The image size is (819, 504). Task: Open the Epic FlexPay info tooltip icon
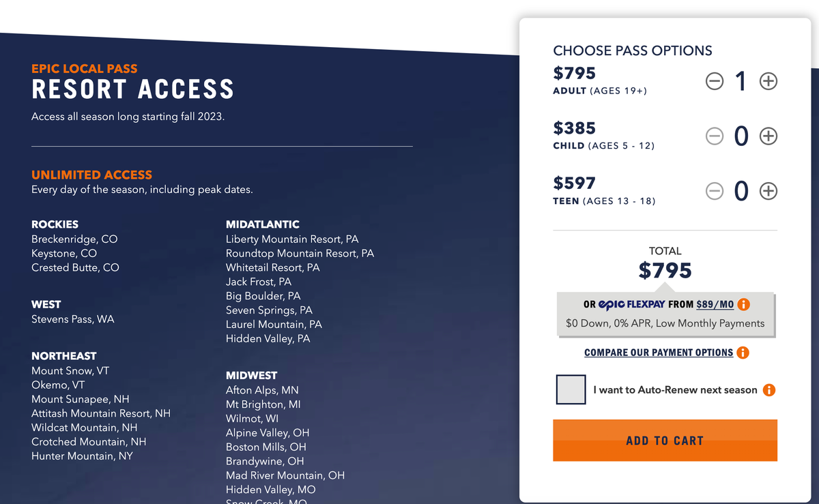(743, 304)
